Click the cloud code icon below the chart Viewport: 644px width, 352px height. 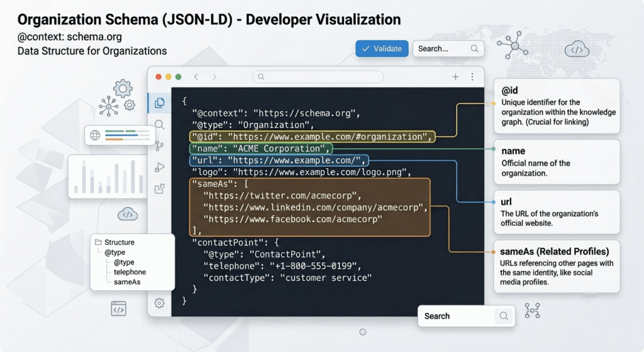pos(128,214)
